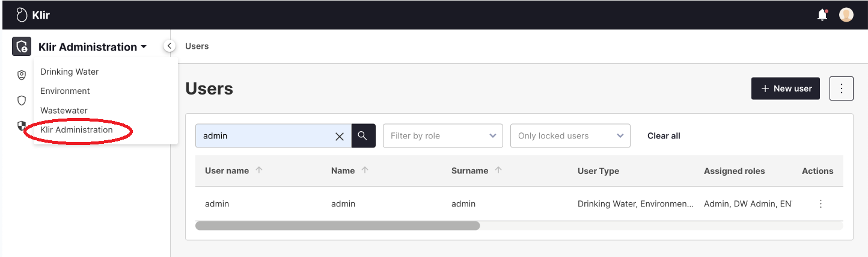Click the Users breadcrumb
Image resolution: width=868 pixels, height=257 pixels.
197,46
